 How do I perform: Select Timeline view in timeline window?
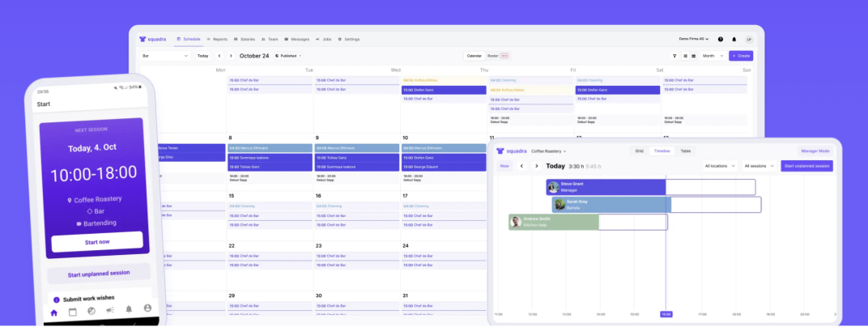(662, 151)
